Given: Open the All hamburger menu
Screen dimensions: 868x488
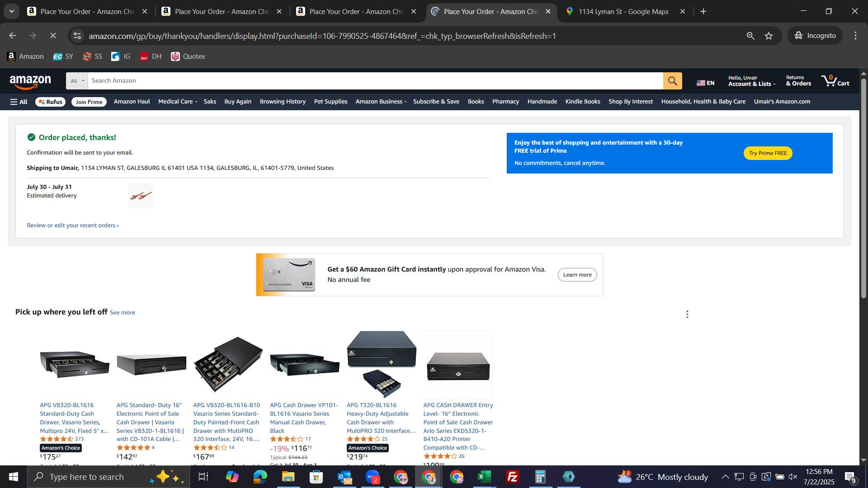Looking at the screenshot, I should [19, 102].
